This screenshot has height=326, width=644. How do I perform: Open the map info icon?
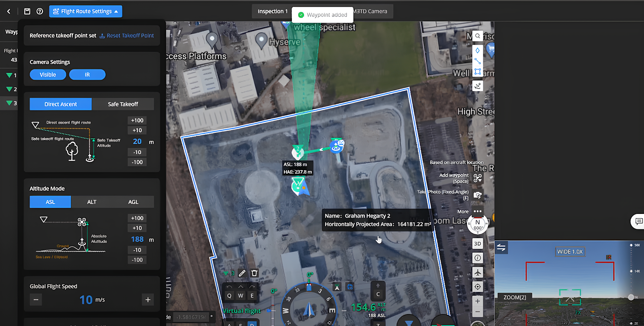(x=478, y=258)
